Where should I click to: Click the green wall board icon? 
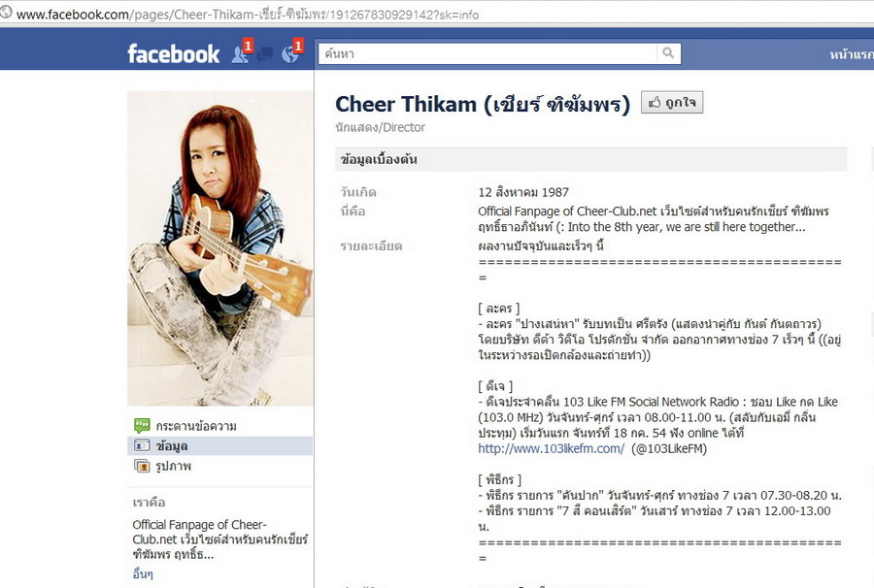point(142,426)
